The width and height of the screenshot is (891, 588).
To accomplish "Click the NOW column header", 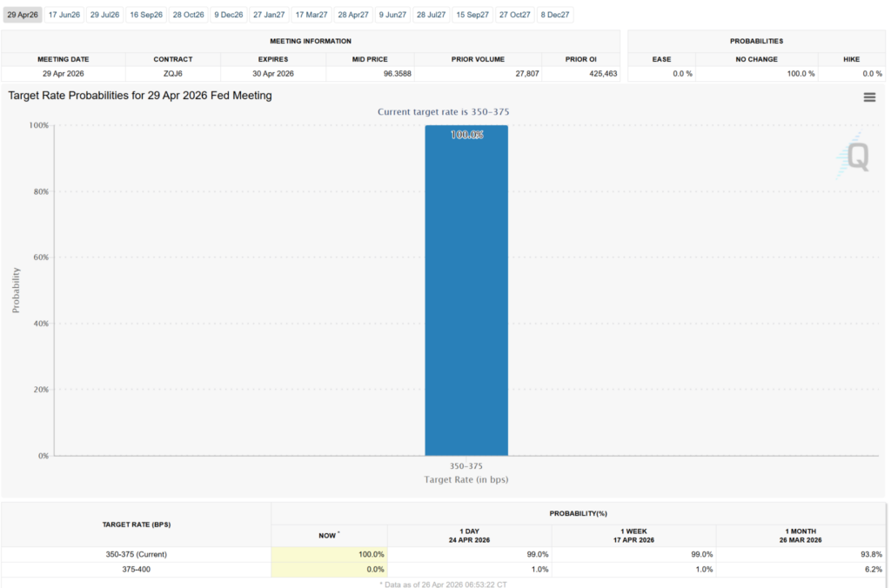I will 329,535.
